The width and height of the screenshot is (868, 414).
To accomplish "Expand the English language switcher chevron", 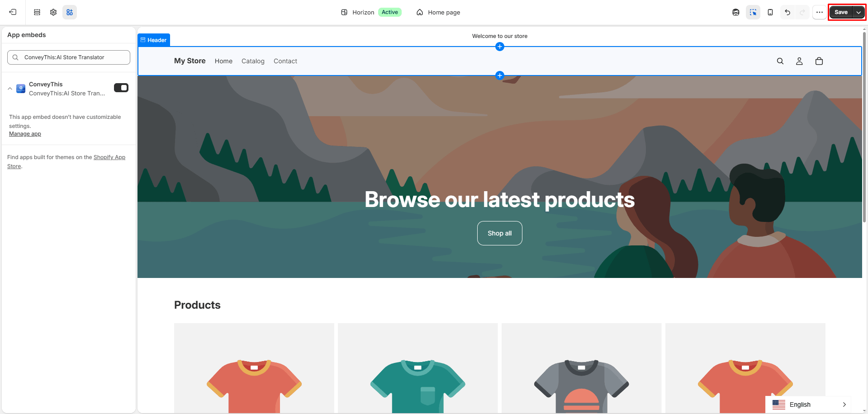I will 844,405.
